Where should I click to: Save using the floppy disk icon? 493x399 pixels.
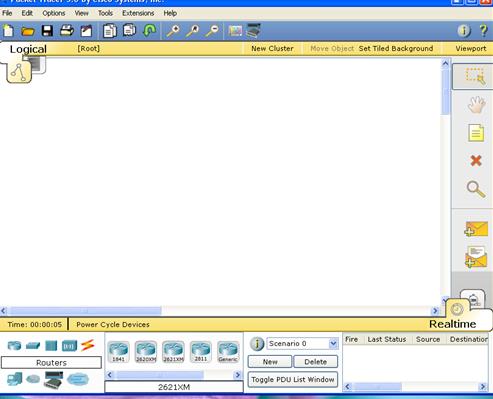tap(47, 31)
